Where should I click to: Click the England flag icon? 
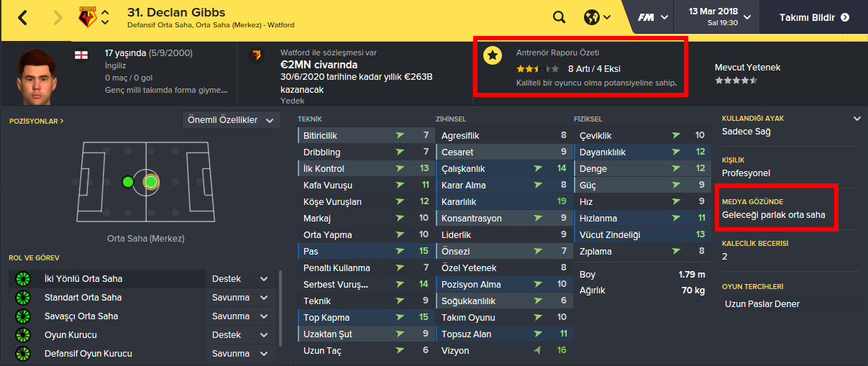(x=80, y=54)
